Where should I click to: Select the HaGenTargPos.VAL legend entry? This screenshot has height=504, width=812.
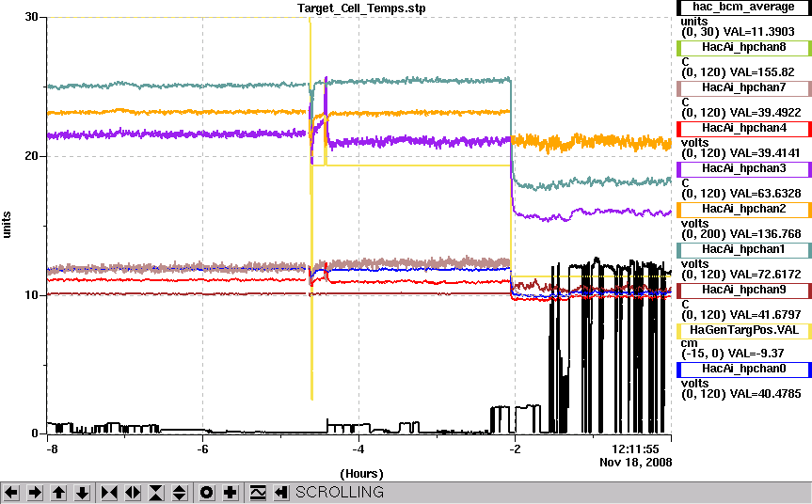[743, 330]
